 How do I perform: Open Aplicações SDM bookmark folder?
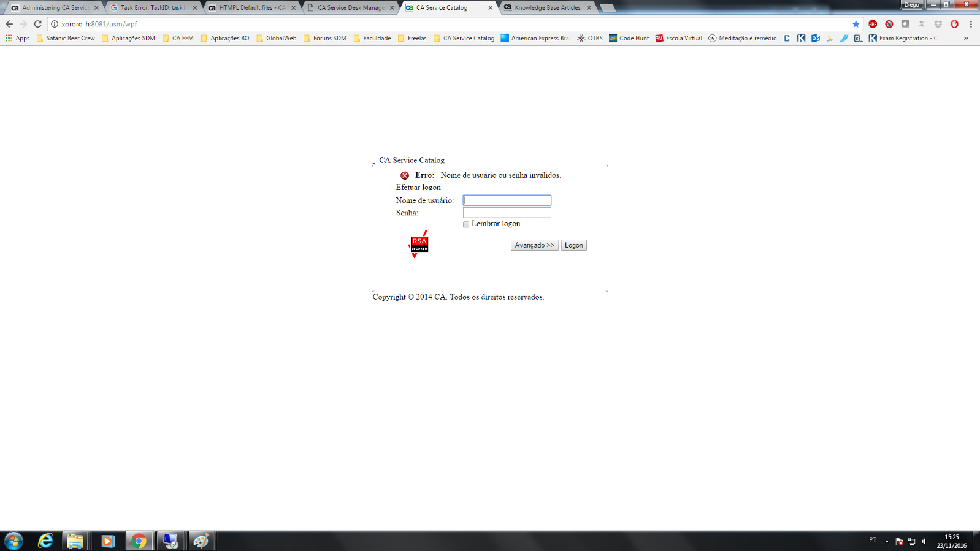coord(128,38)
